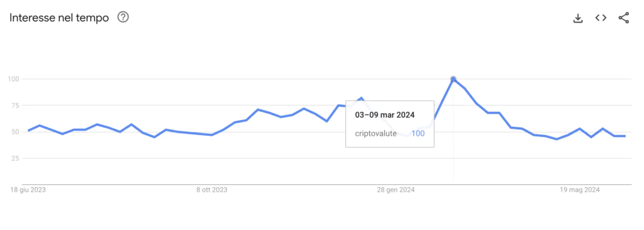Click the secondary line peak above the tooltip box
Viewport: 644px width, 230px height.
click(361, 98)
